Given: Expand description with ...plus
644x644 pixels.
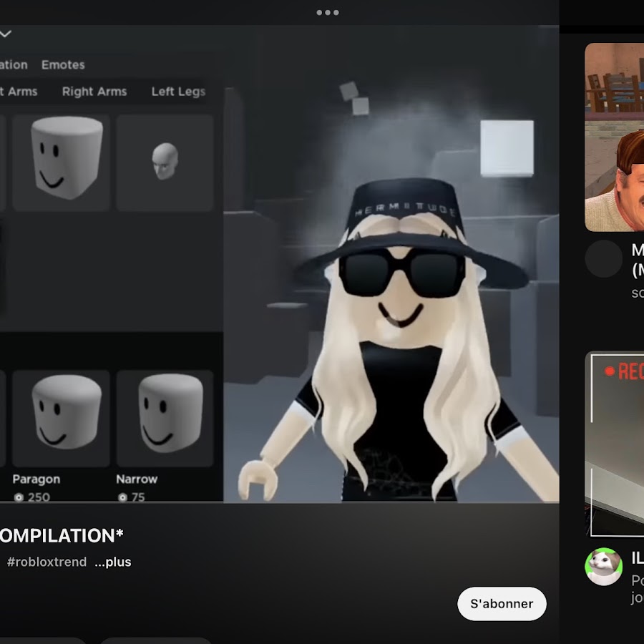Looking at the screenshot, I should 112,562.
